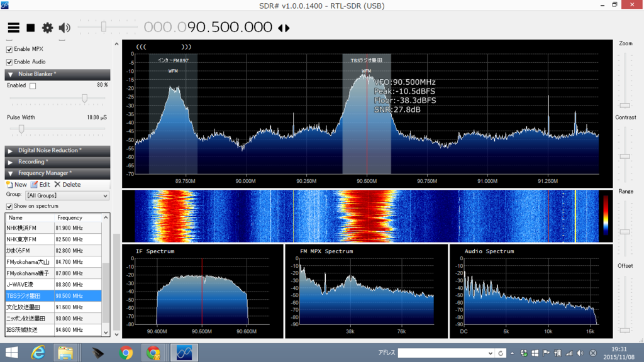
Task: Click the tuning style arrows next to frequency
Action: 284,28
